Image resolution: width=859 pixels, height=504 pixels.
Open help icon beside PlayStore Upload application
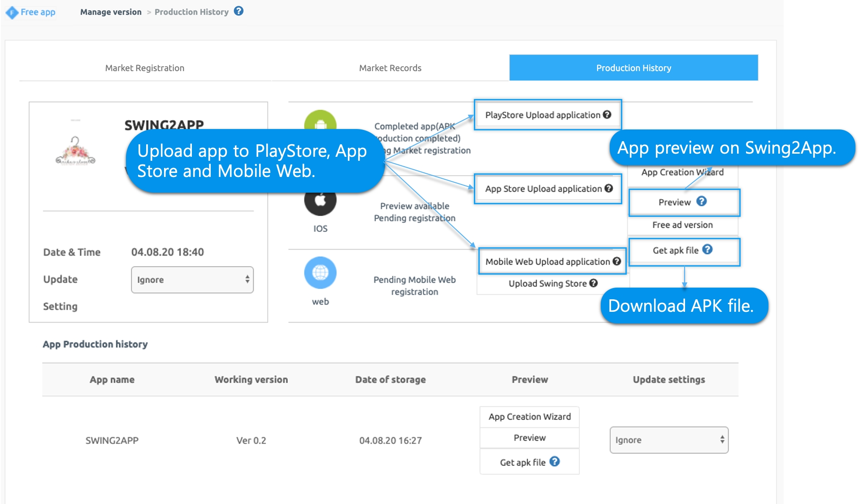pos(607,115)
